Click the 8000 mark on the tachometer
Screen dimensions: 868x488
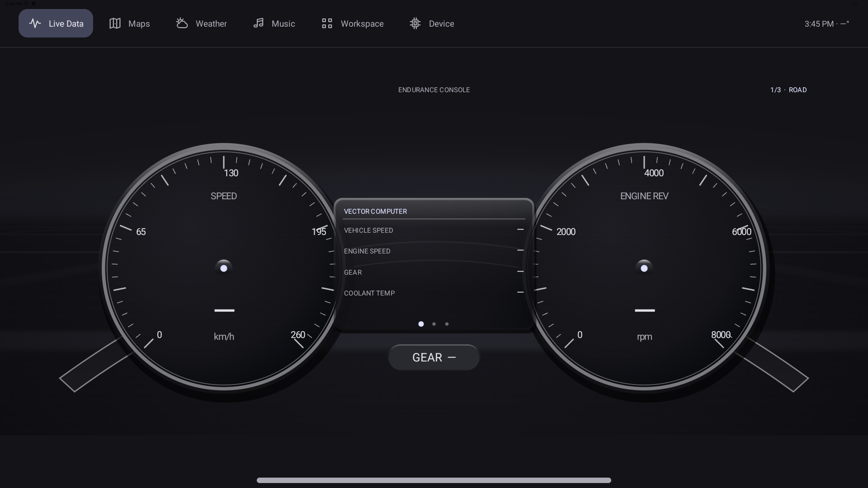click(x=721, y=335)
